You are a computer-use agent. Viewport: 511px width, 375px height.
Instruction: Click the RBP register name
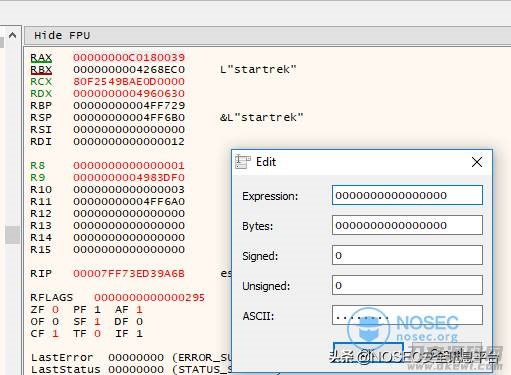coord(41,105)
